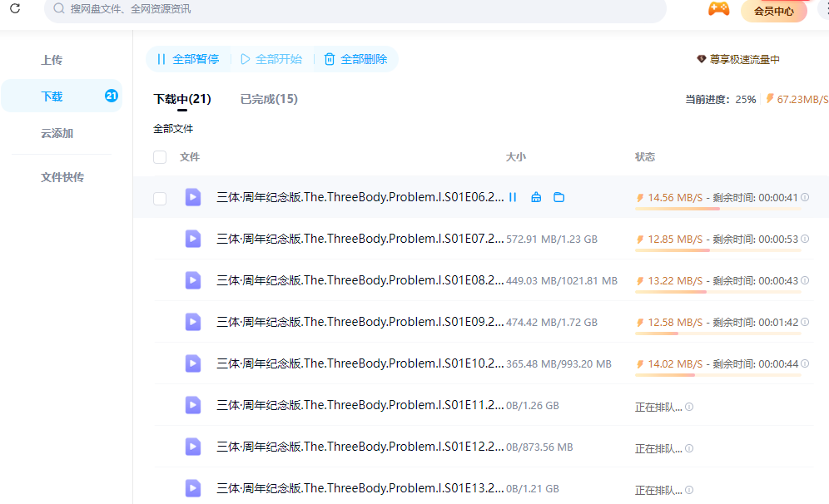829x504 pixels.
Task: Click 全部开始 to start all
Action: 271,59
